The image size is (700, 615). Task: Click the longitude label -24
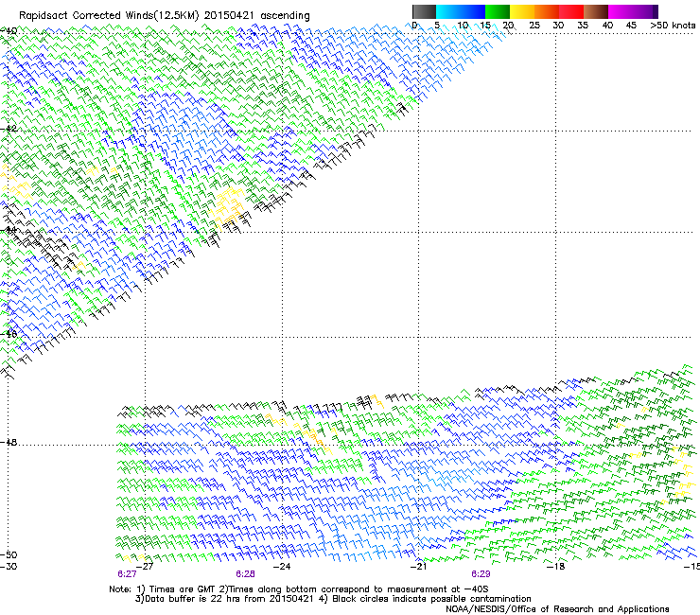coord(282,567)
